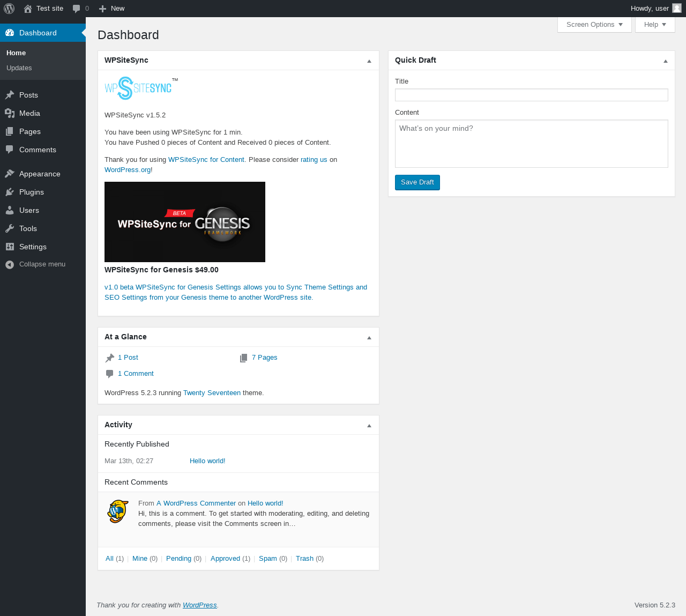
Task: Click the WPSiteSync logo image
Action: [141, 88]
